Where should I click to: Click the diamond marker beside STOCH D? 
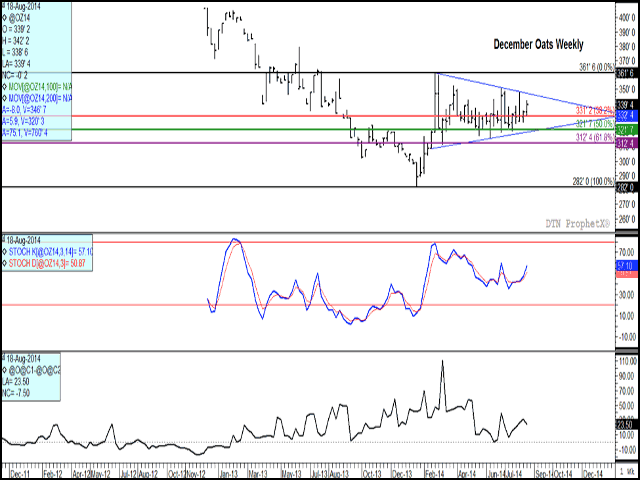pos(4,261)
